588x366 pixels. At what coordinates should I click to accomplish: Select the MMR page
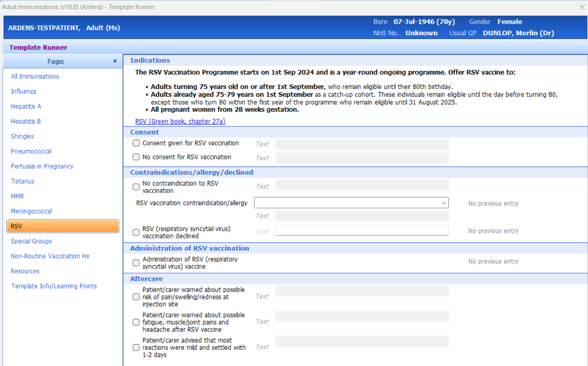[x=17, y=196]
